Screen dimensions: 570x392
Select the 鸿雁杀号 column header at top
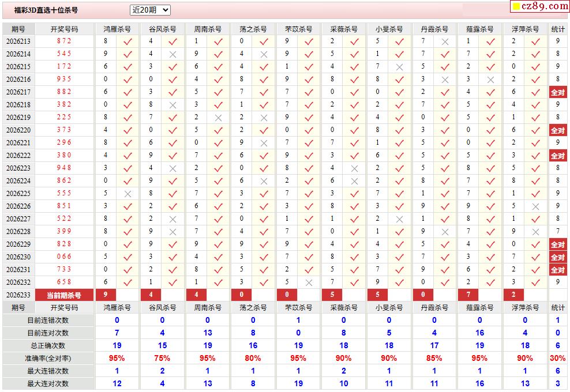pos(117,29)
